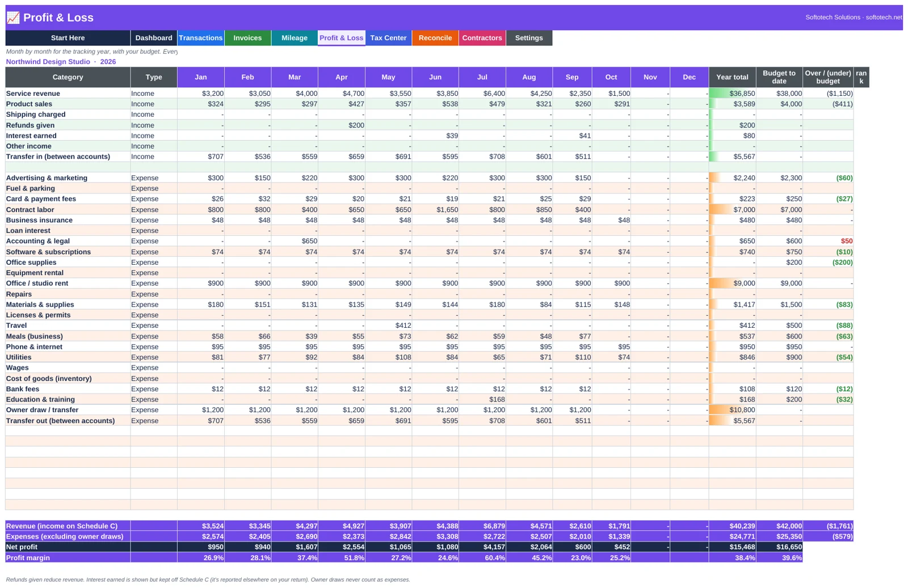Open the Contractors tab
This screenshot has height=588, width=908.
point(482,38)
